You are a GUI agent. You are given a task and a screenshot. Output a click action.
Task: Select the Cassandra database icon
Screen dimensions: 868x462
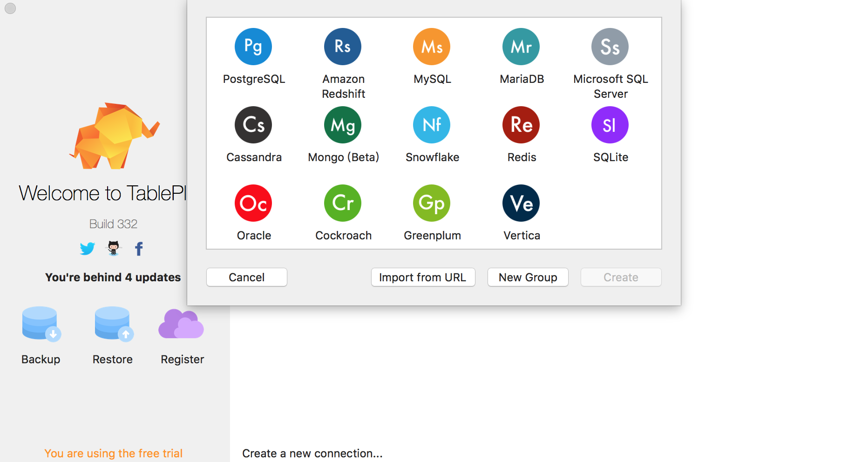click(253, 125)
